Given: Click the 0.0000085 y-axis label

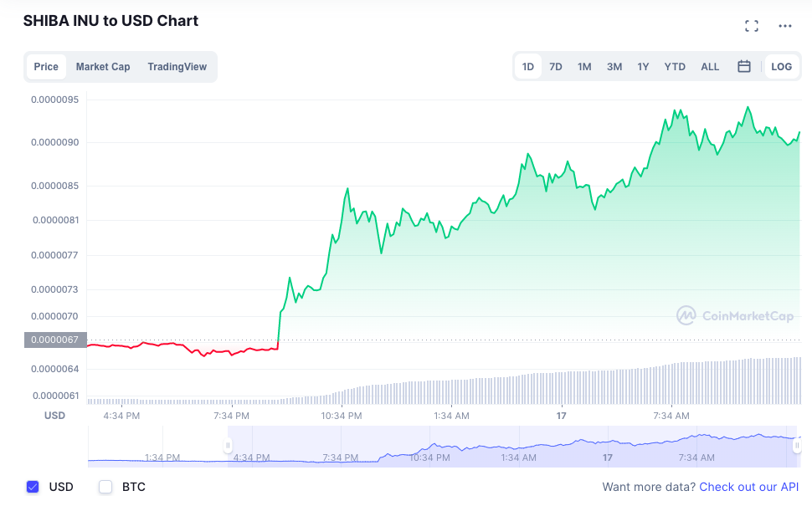Looking at the screenshot, I should click(55, 186).
